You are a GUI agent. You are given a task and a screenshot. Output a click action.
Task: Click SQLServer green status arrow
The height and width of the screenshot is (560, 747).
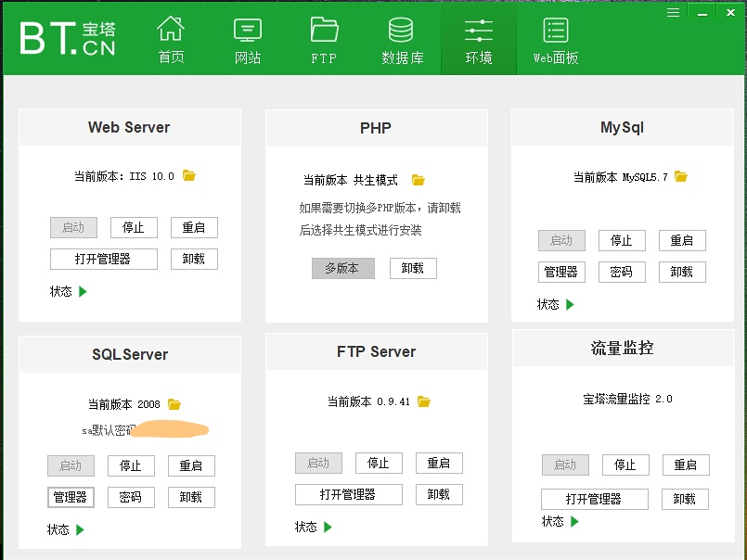tap(80, 529)
